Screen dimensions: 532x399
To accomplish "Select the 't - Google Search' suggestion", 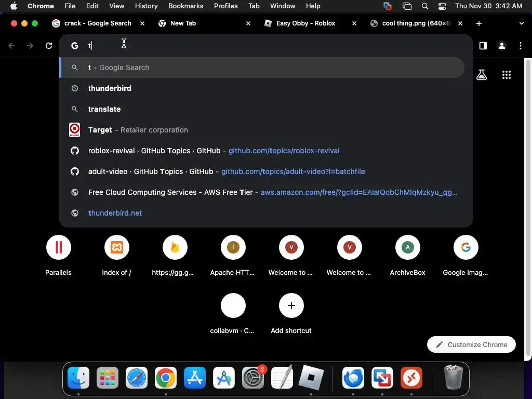I will [x=262, y=68].
